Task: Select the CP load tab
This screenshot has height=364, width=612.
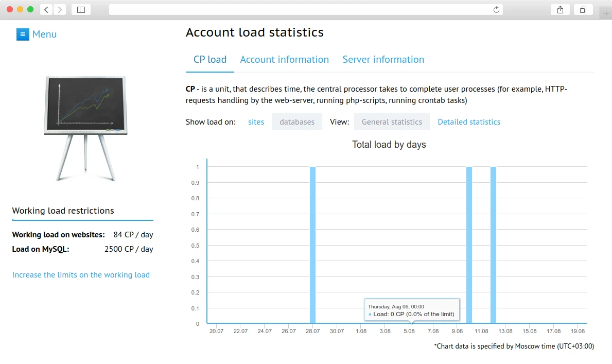Action: [x=209, y=59]
